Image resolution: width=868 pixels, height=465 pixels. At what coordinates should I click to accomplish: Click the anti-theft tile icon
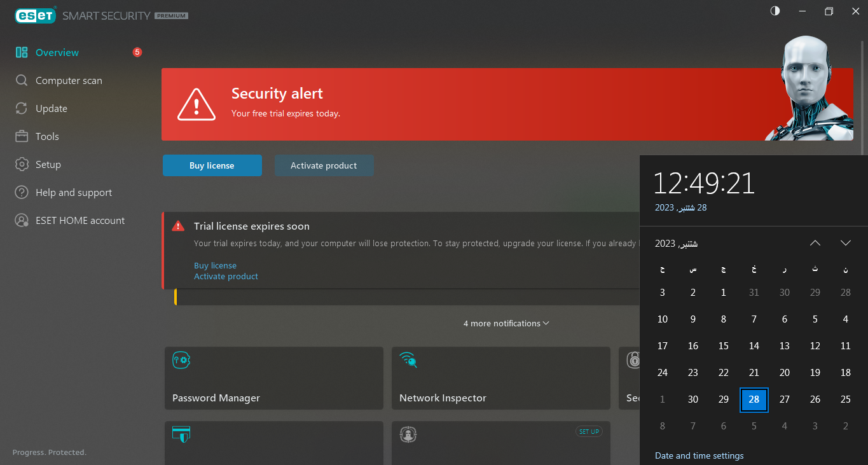408,434
